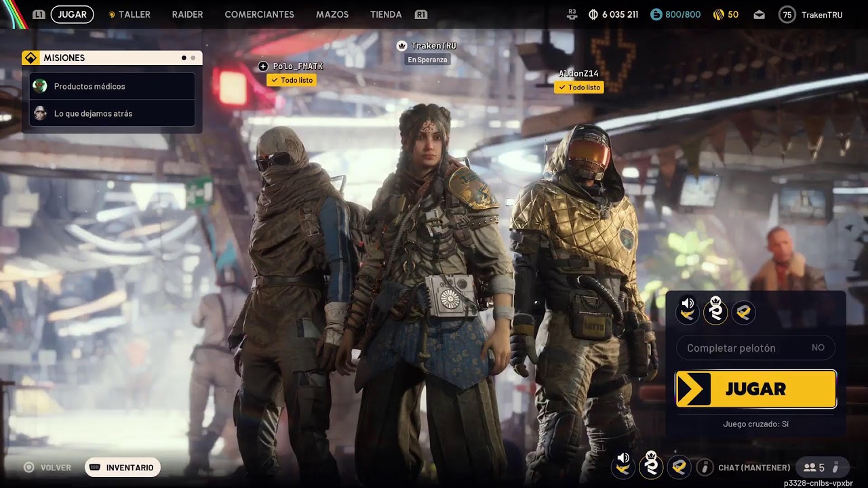
Task: Switch Misiones panel to second page dot
Action: click(x=193, y=58)
